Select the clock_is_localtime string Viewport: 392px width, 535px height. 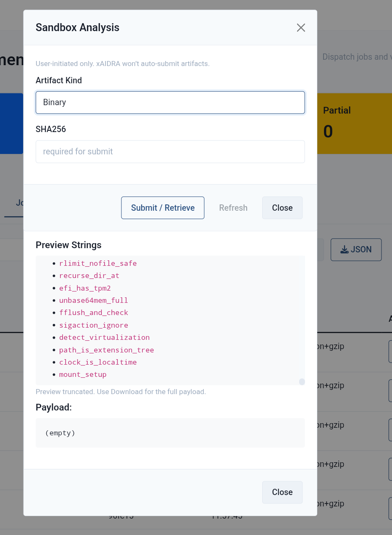point(98,362)
